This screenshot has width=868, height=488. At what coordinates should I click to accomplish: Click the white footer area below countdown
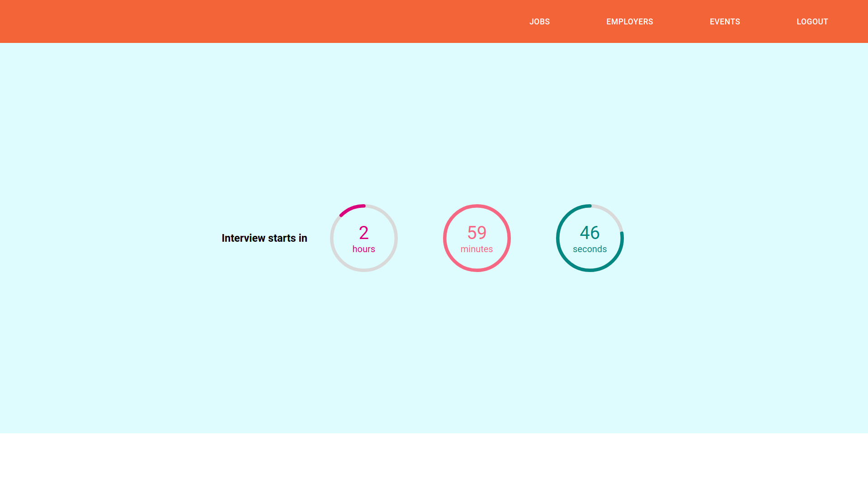[434, 461]
